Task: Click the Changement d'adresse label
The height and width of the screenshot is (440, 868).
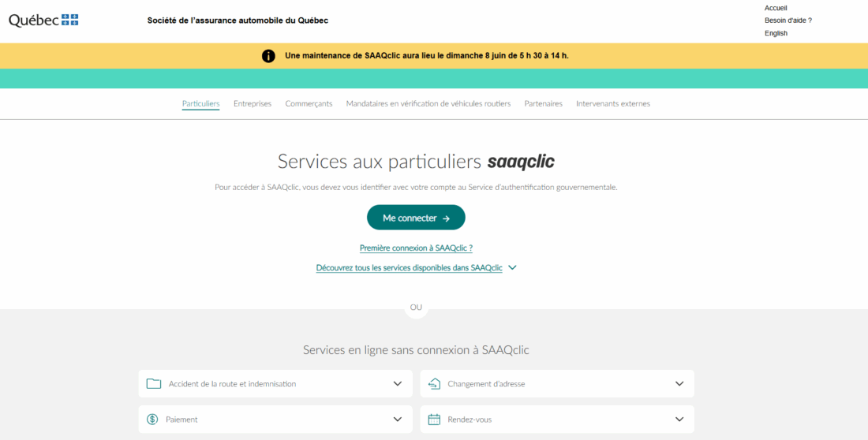Action: (487, 383)
